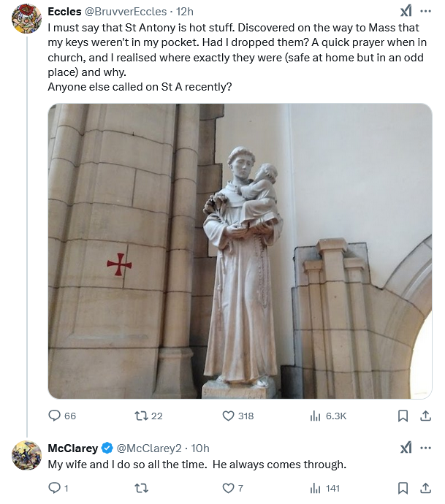Open Grok icon on McClarey's reply
Screen dimensions: 445x504
click(406, 448)
